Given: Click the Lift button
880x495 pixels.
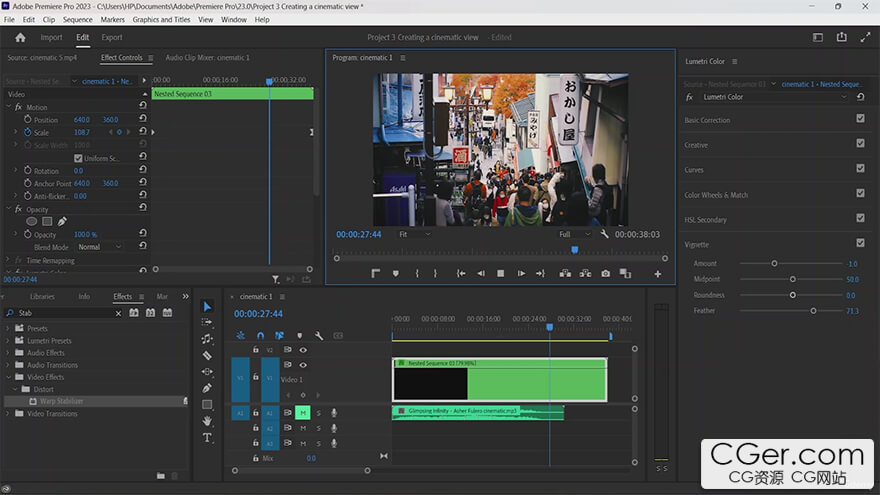Looking at the screenshot, I should coord(565,273).
